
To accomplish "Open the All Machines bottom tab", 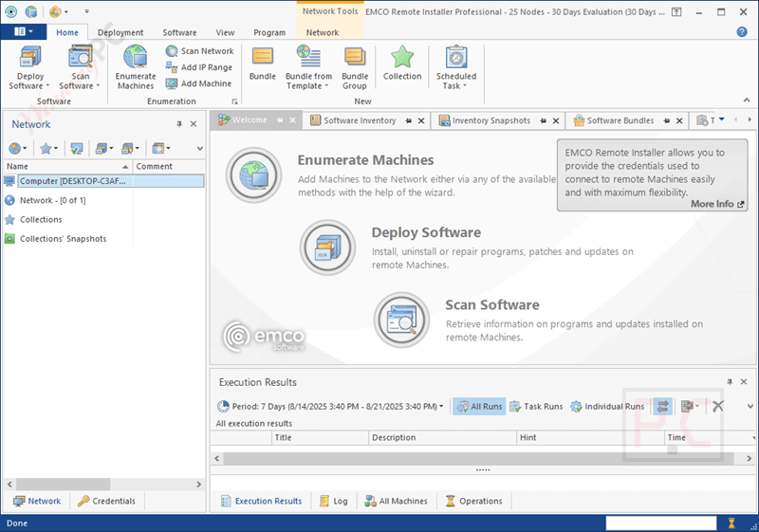I will pos(397,501).
